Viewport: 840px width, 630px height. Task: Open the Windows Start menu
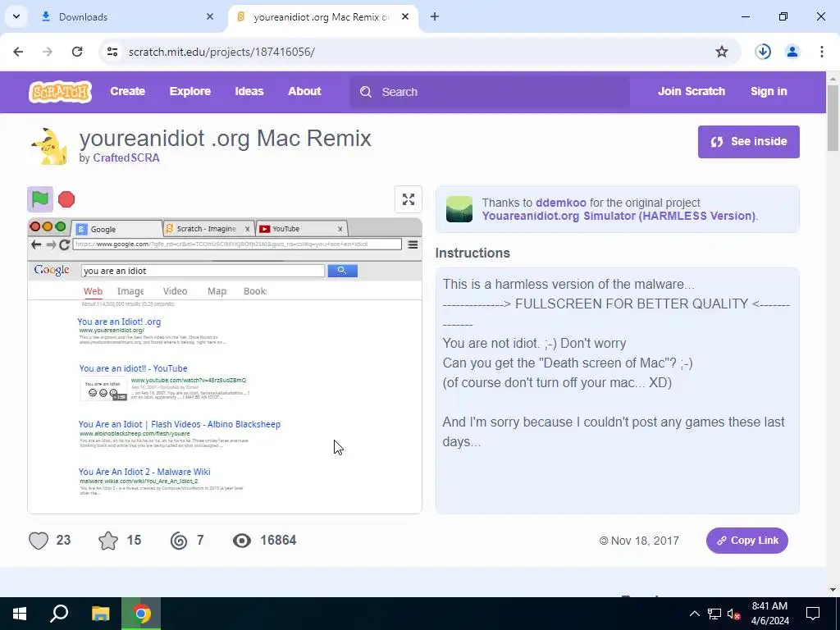pyautogui.click(x=20, y=614)
